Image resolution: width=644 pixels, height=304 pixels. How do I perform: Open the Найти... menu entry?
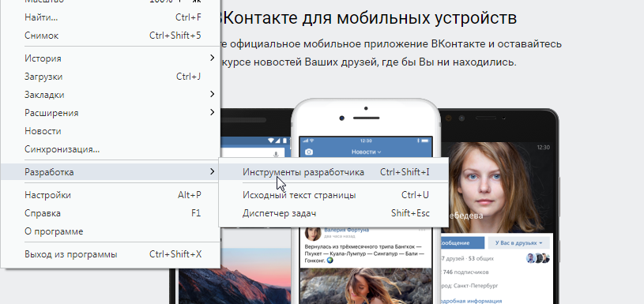[110, 17]
